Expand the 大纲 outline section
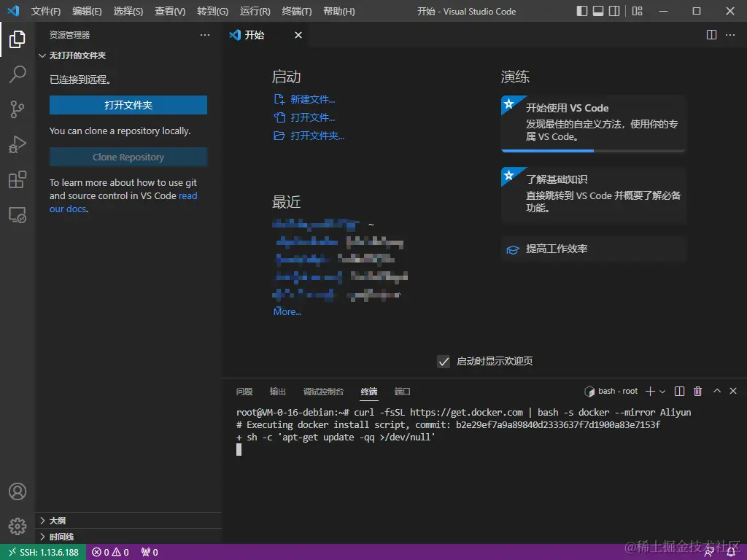Viewport: 747px width, 560px height. (x=128, y=521)
